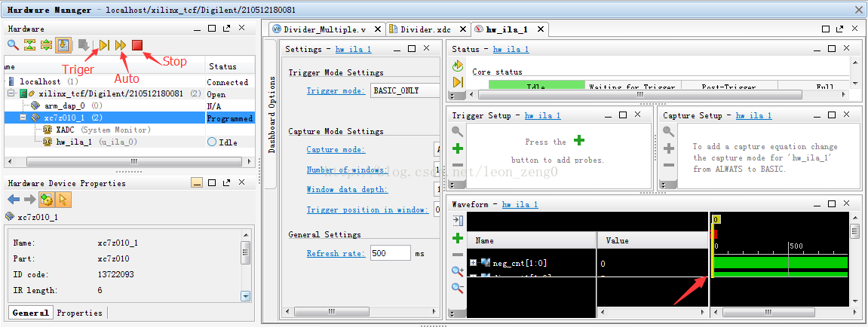Click Expand All icon in Hardware toolbar
The height and width of the screenshot is (327, 868).
[x=47, y=44]
